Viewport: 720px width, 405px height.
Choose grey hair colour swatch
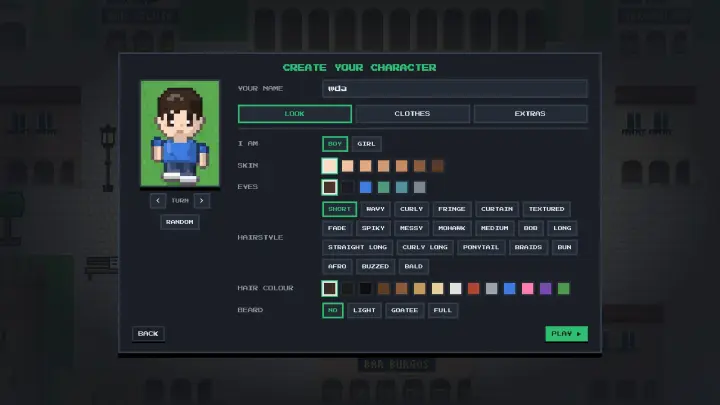point(491,288)
